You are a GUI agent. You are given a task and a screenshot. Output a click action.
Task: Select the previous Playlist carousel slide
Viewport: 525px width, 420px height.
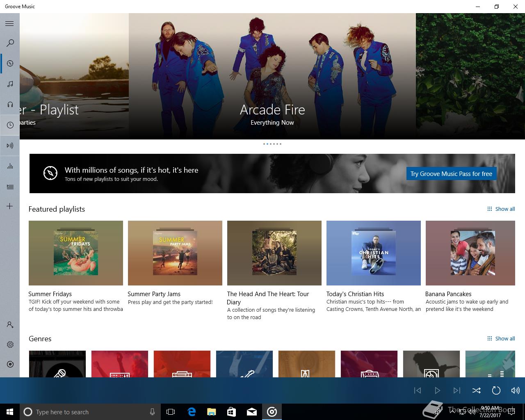coord(74,76)
